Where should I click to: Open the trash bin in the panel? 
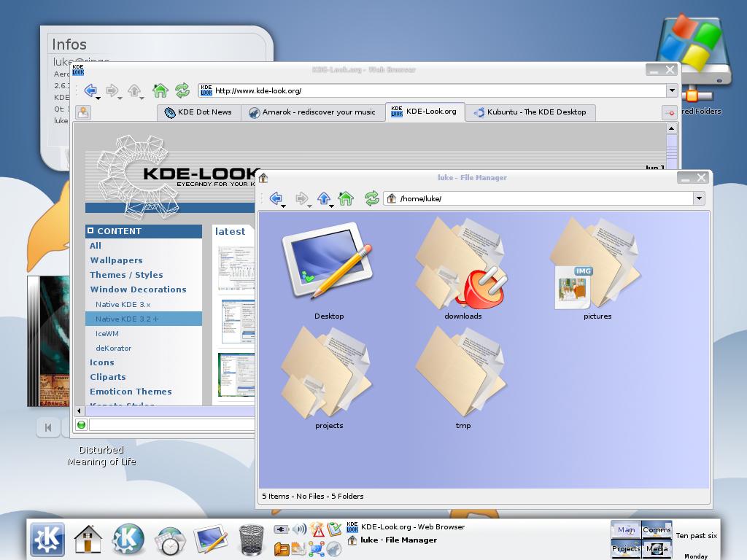click(x=251, y=540)
